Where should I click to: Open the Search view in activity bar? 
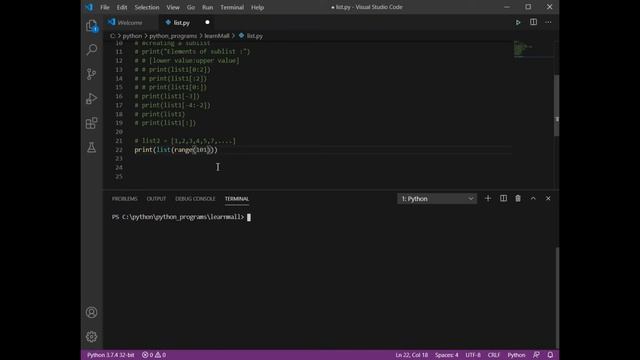91,50
